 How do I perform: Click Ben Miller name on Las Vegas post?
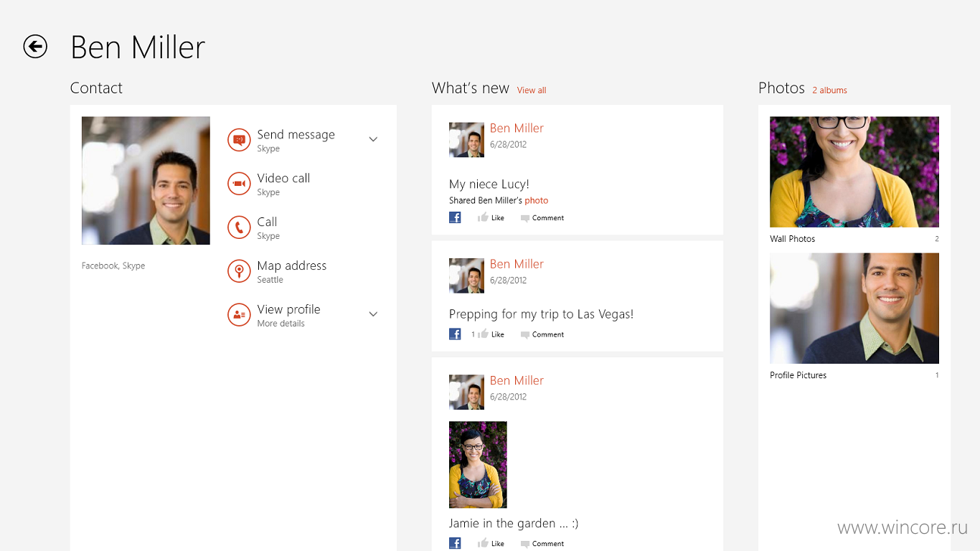(517, 264)
